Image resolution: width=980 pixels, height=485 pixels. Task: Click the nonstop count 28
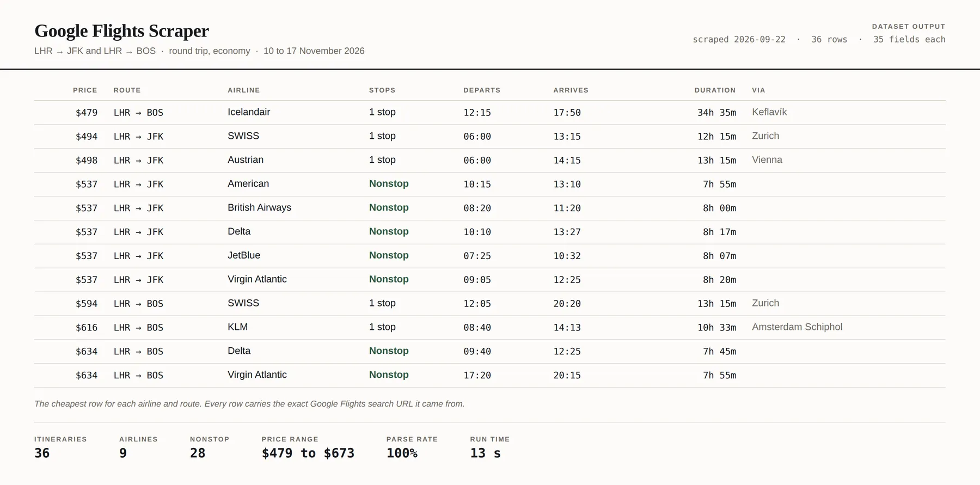pyautogui.click(x=198, y=453)
